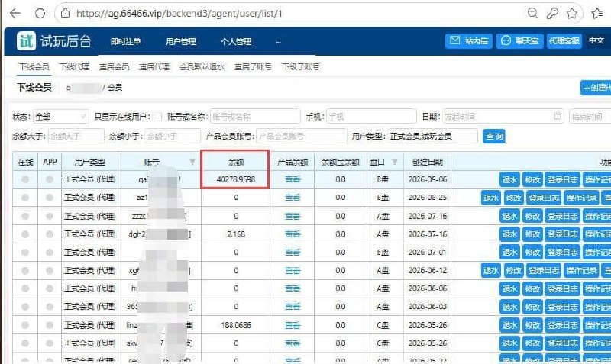Open 登录日志 in the 2026-07-01 row
Viewport: 611px width, 364px height.
point(562,253)
